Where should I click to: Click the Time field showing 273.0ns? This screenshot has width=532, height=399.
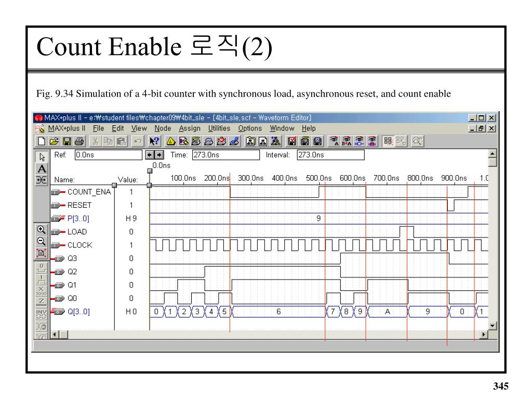225,155
